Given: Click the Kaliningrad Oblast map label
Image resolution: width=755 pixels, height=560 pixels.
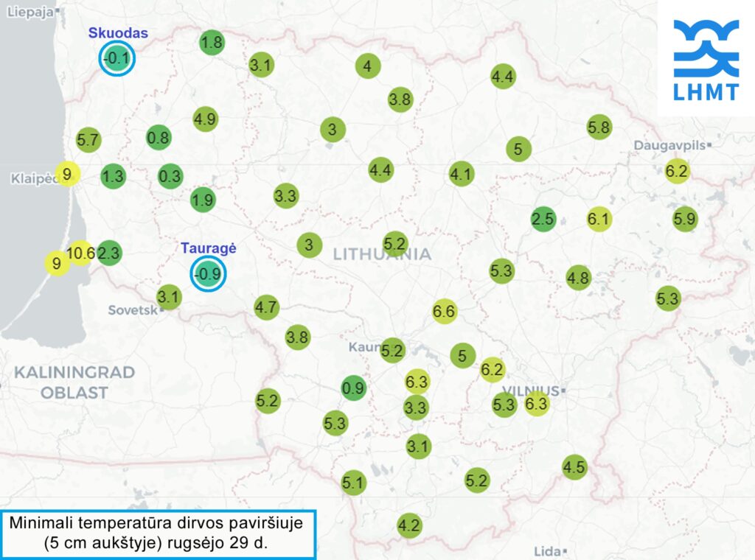Looking at the screenshot, I should pyautogui.click(x=74, y=382).
